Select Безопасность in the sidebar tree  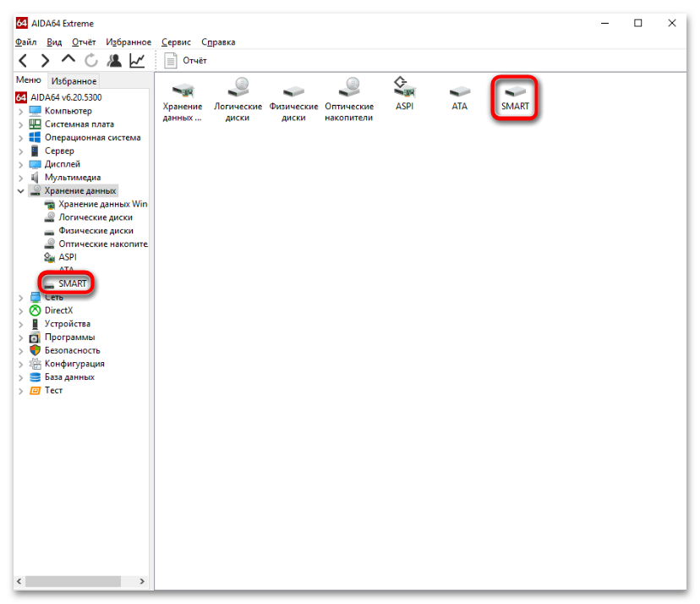[x=73, y=350]
